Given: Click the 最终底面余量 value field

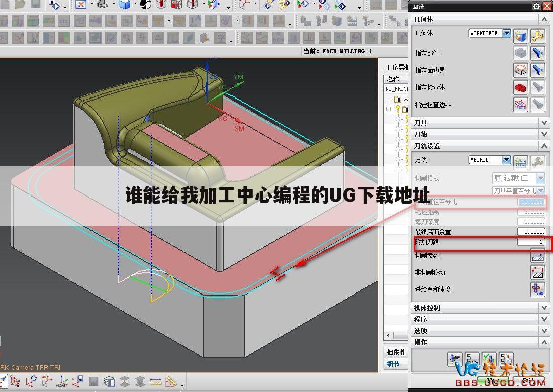Looking at the screenshot, I should point(531,232).
